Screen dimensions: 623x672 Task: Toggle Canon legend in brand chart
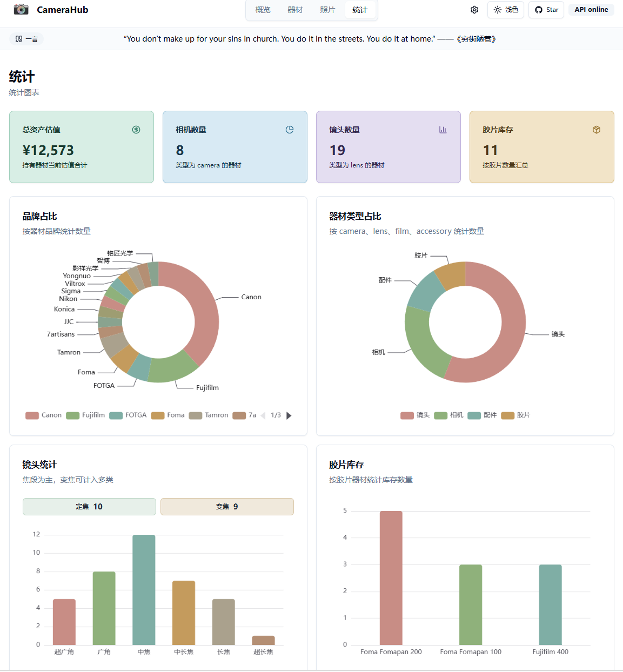43,415
